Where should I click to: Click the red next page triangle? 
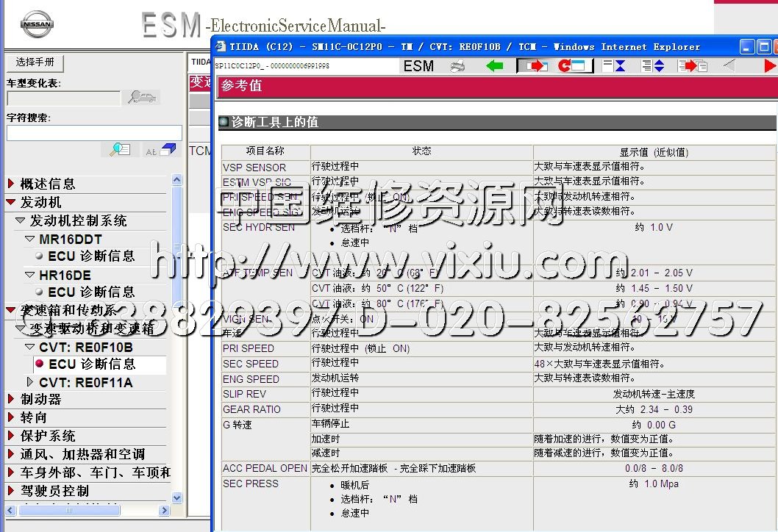click(770, 66)
